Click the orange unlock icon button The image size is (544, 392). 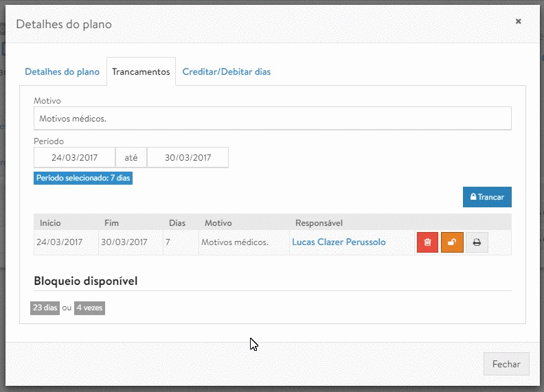(x=452, y=242)
